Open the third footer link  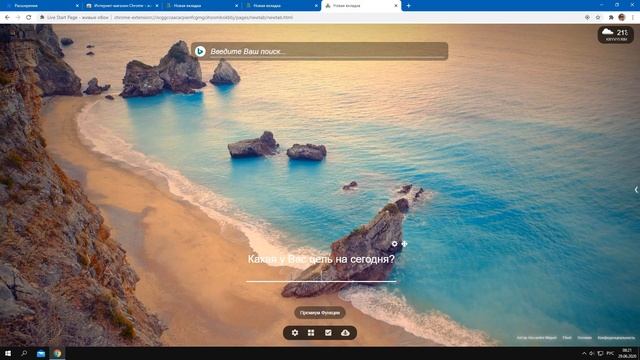[584, 338]
